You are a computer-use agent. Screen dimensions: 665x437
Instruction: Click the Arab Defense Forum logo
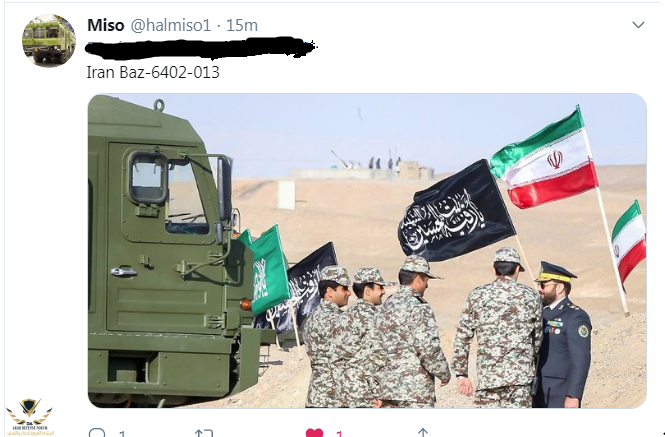tap(30, 417)
